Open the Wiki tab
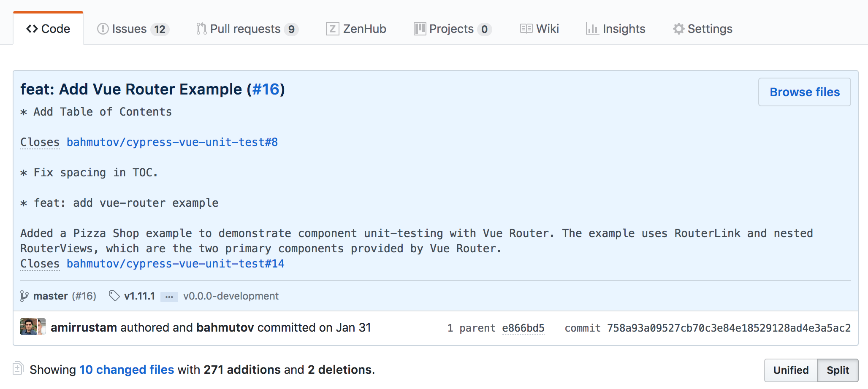Screen dimensions: 868x389 click(540, 29)
